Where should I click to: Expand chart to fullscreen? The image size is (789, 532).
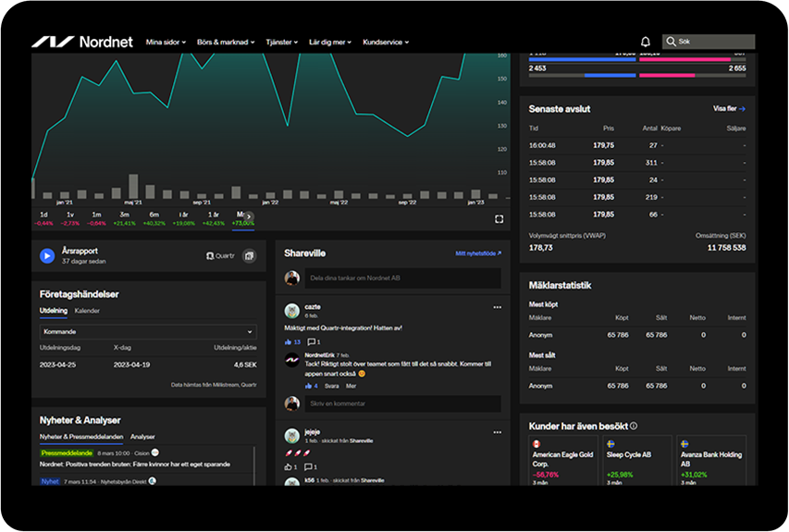click(499, 219)
